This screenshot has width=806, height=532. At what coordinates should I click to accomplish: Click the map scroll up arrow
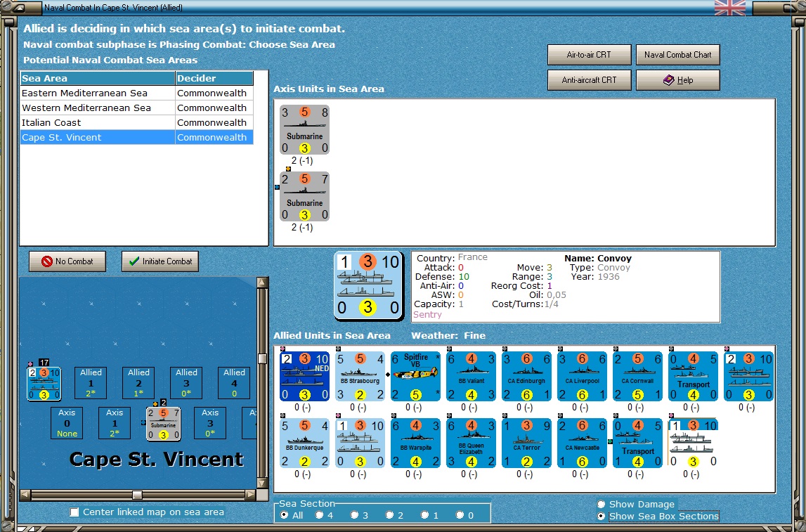tap(262, 283)
